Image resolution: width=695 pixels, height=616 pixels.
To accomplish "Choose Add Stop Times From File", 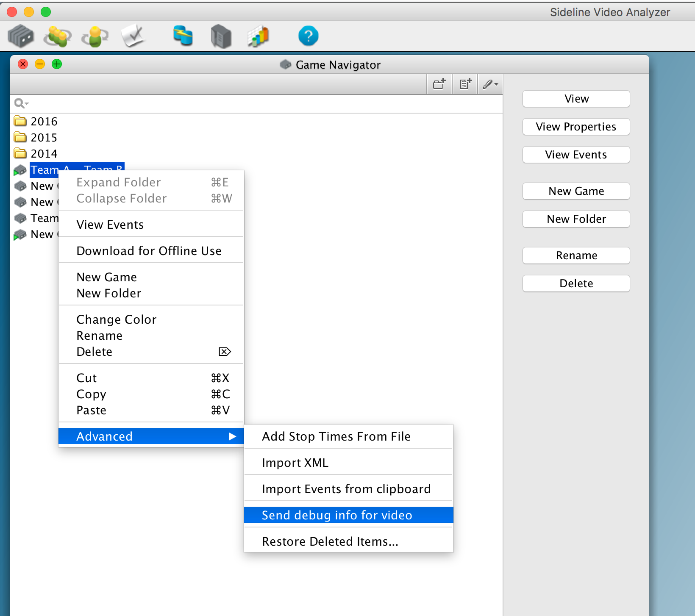I will tap(349, 436).
